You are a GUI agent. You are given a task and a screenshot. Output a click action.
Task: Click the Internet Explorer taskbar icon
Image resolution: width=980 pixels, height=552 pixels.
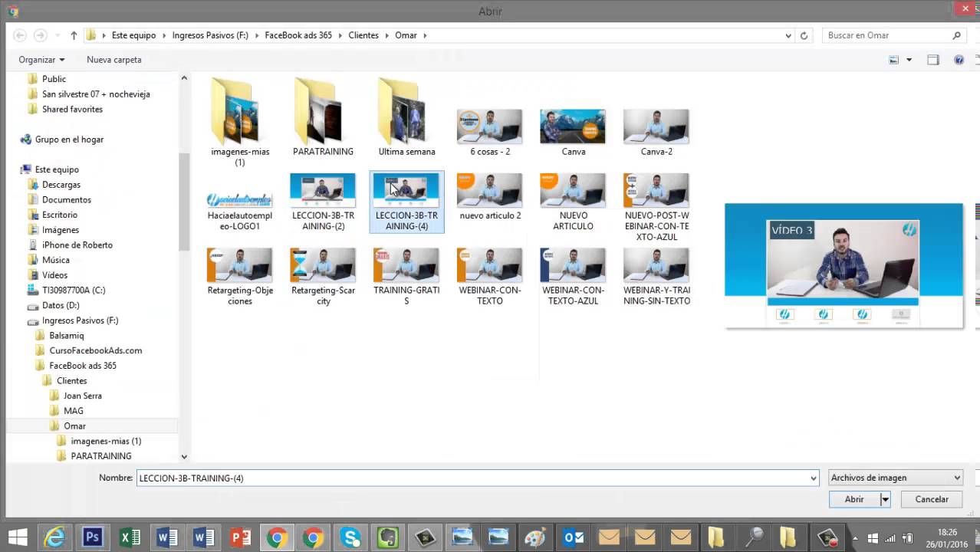[x=55, y=537]
